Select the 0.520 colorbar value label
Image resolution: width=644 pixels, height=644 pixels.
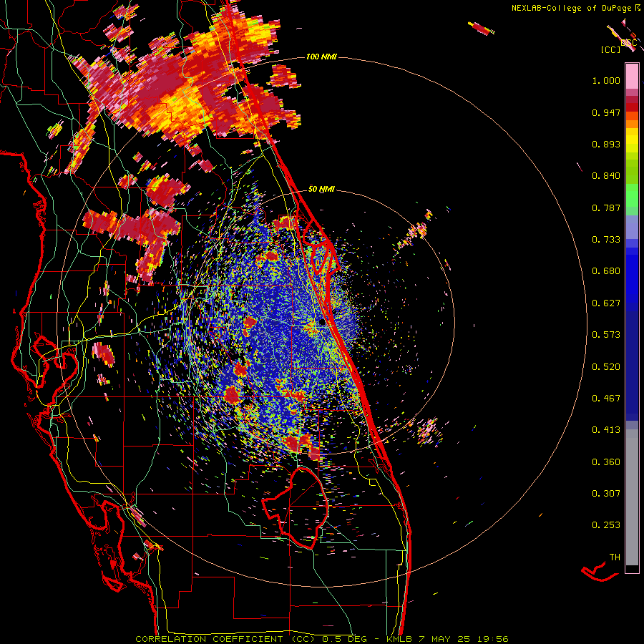point(606,367)
